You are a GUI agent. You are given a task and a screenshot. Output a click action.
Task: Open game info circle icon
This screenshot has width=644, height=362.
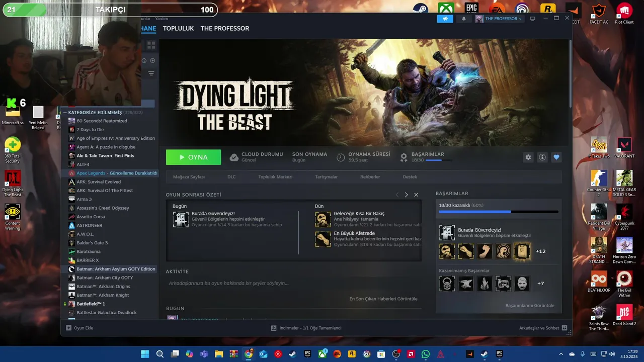point(542,157)
